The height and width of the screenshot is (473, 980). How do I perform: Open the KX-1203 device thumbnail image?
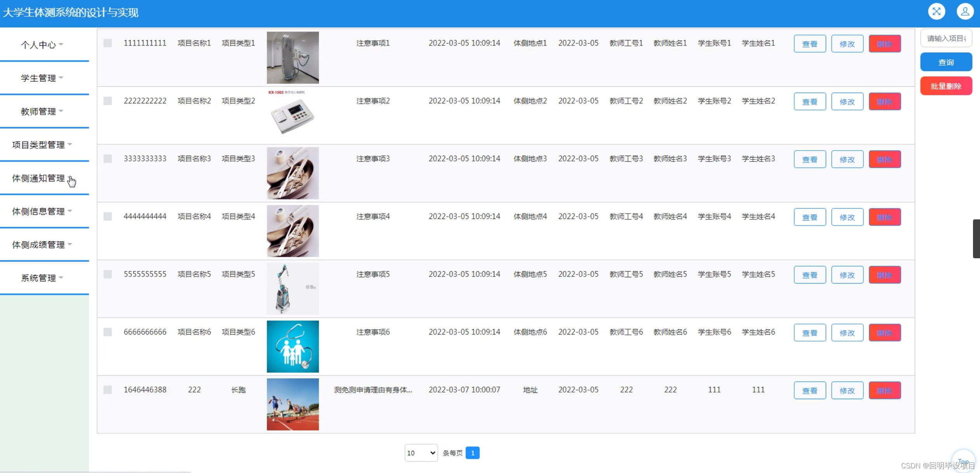coord(293,115)
